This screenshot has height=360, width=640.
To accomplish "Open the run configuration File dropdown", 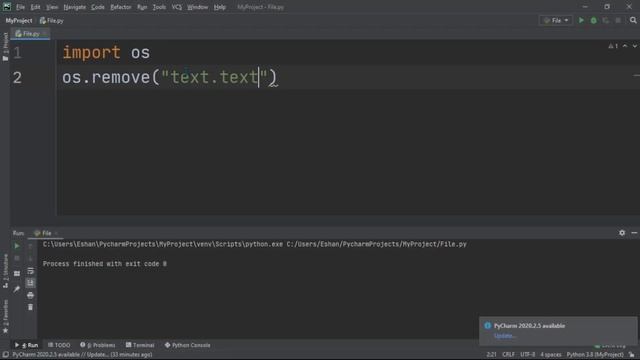I will click(556, 20).
